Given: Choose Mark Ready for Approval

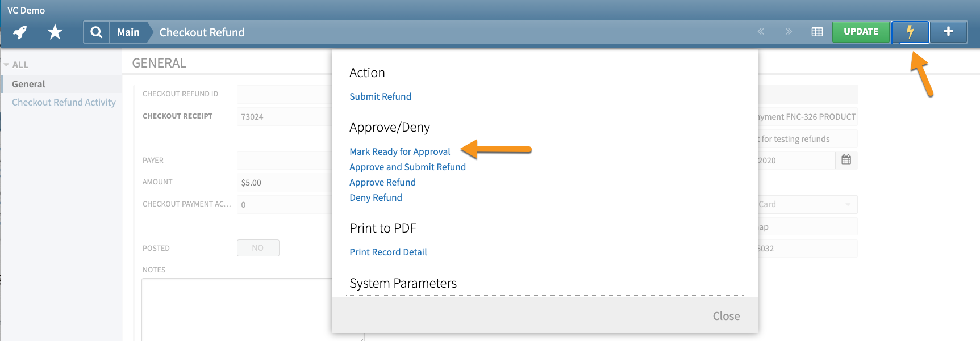Looking at the screenshot, I should 399,151.
